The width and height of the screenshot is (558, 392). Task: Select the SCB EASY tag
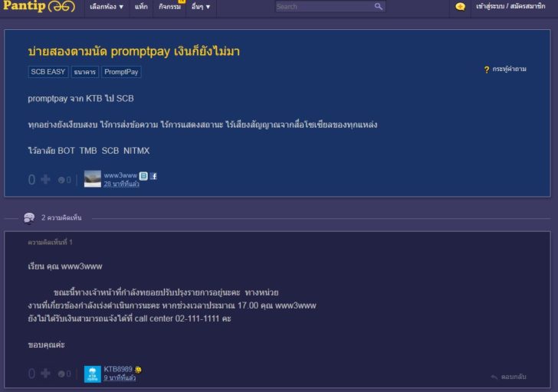pos(48,72)
